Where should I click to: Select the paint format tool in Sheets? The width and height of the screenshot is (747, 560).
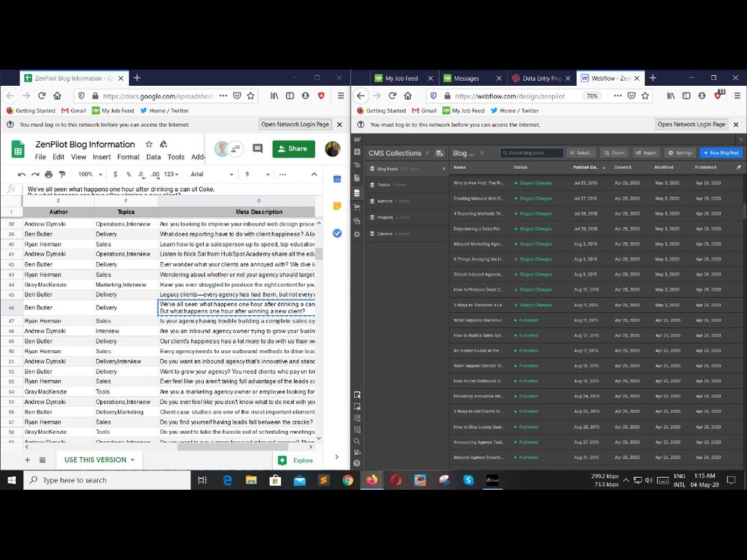coord(62,174)
